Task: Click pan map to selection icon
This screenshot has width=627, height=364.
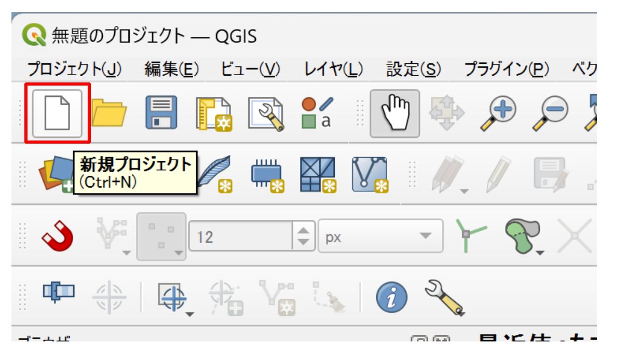Action: (x=446, y=114)
